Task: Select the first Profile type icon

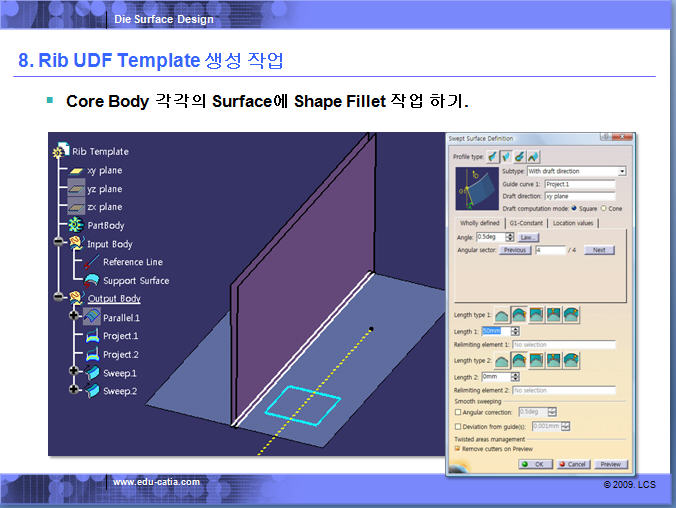Action: pyautogui.click(x=492, y=157)
